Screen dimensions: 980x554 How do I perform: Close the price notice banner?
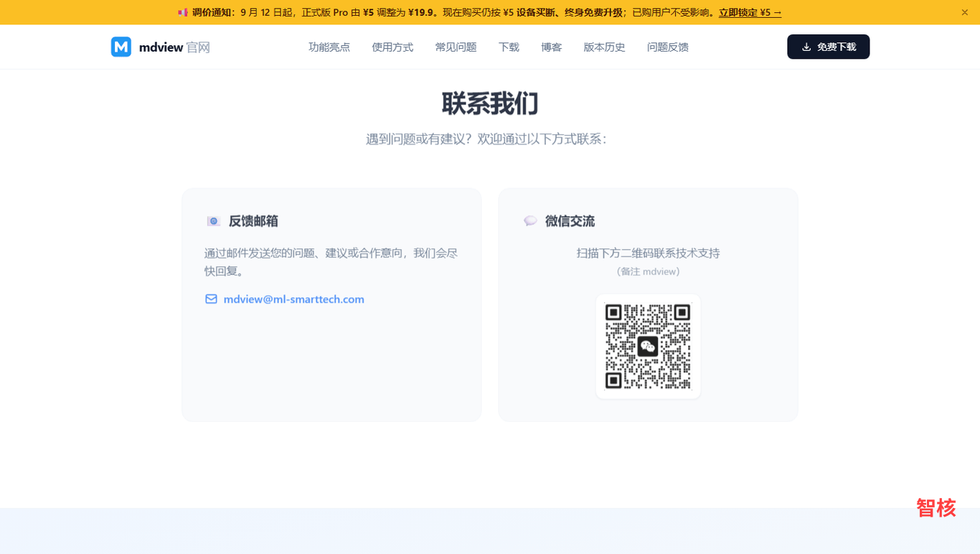[965, 12]
